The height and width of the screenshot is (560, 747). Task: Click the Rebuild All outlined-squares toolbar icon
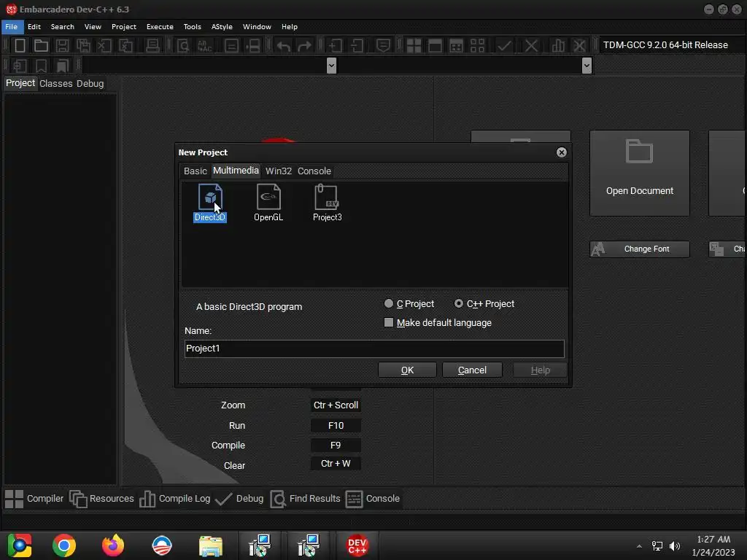477,46
